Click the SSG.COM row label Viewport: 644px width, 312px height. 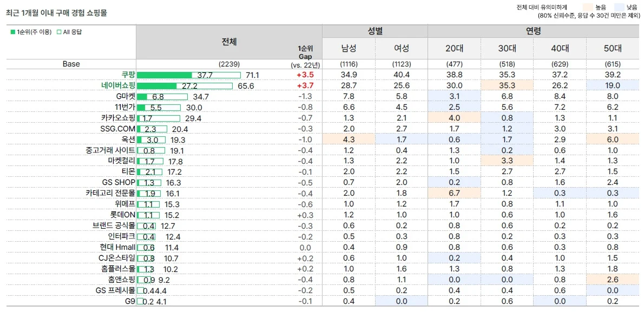pyautogui.click(x=118, y=129)
